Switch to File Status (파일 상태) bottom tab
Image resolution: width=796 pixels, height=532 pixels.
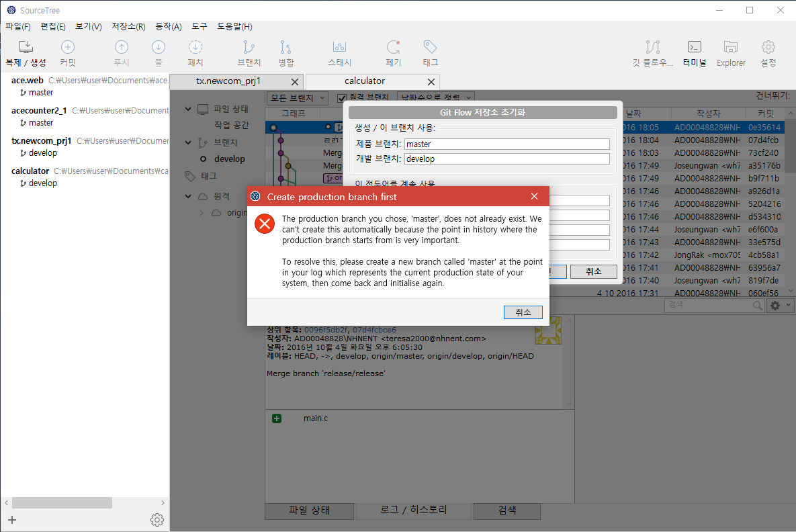(309, 511)
